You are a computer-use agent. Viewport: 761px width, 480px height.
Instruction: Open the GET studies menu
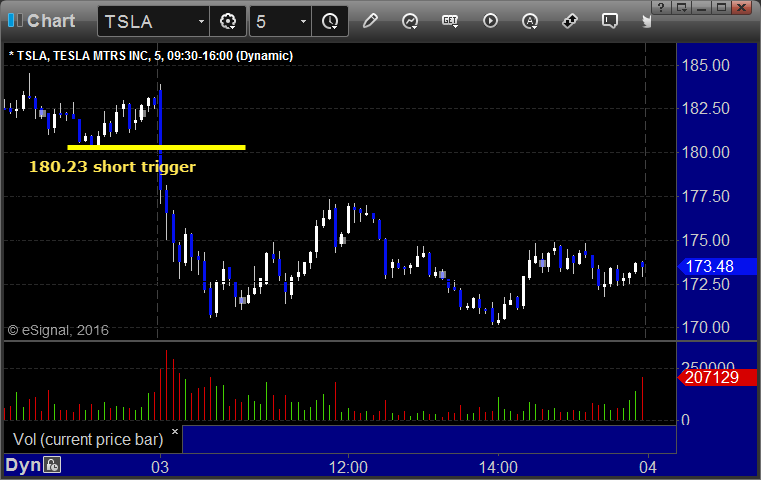pyautogui.click(x=450, y=21)
